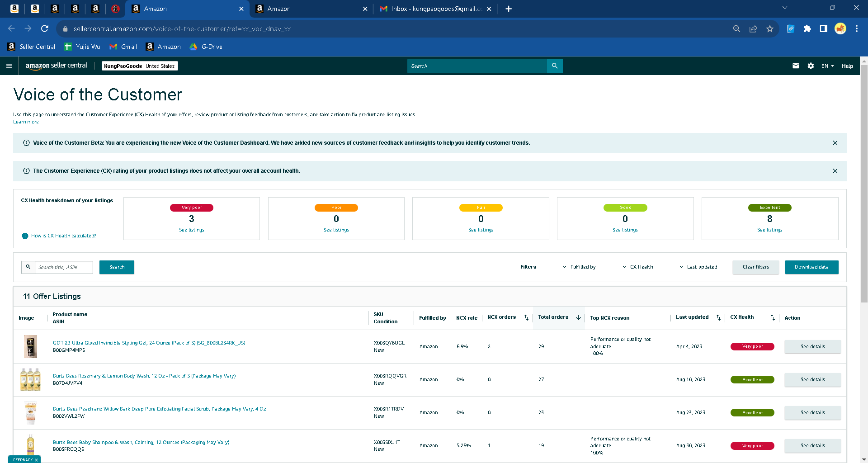The width and height of the screenshot is (868, 463).
Task: Open the Help link
Action: (847, 66)
